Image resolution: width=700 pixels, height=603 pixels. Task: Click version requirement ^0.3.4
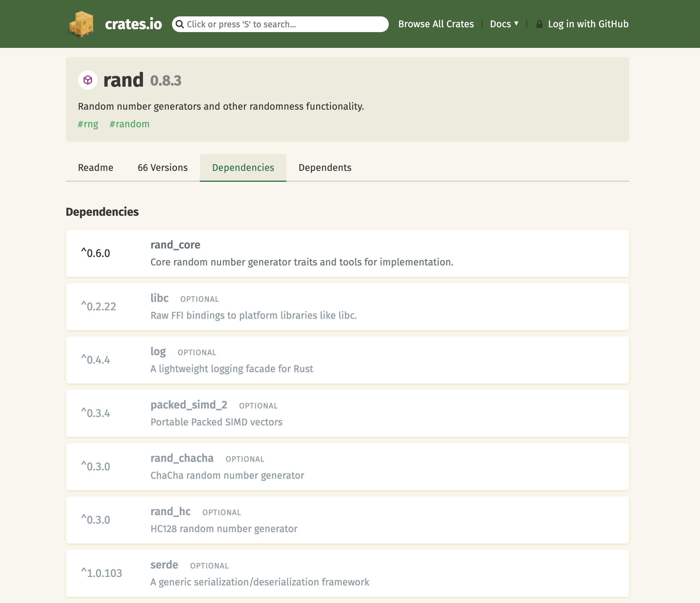(x=96, y=413)
